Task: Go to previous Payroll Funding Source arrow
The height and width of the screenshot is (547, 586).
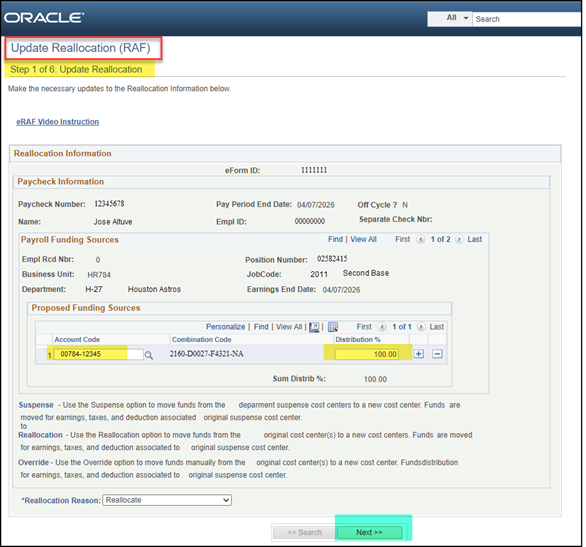Action: tap(421, 239)
